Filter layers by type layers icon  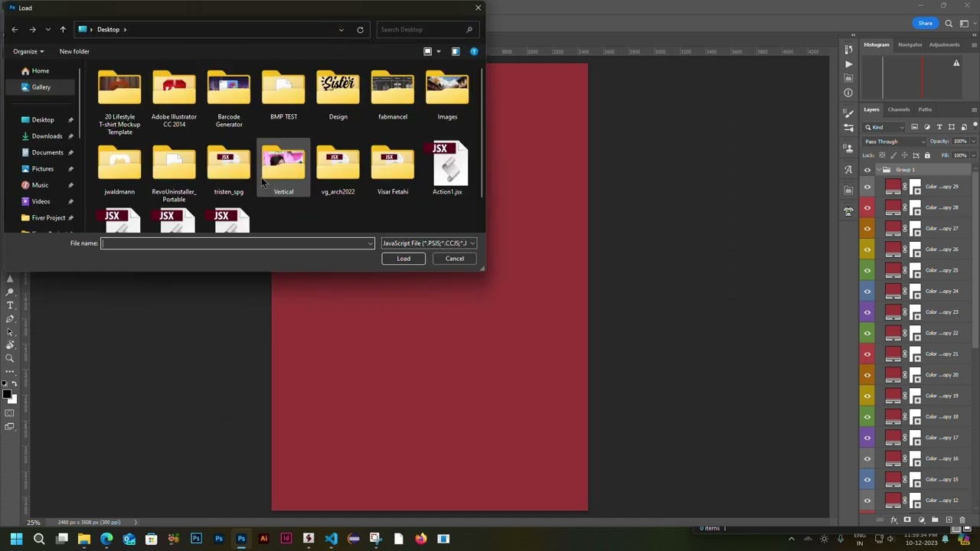(x=939, y=127)
